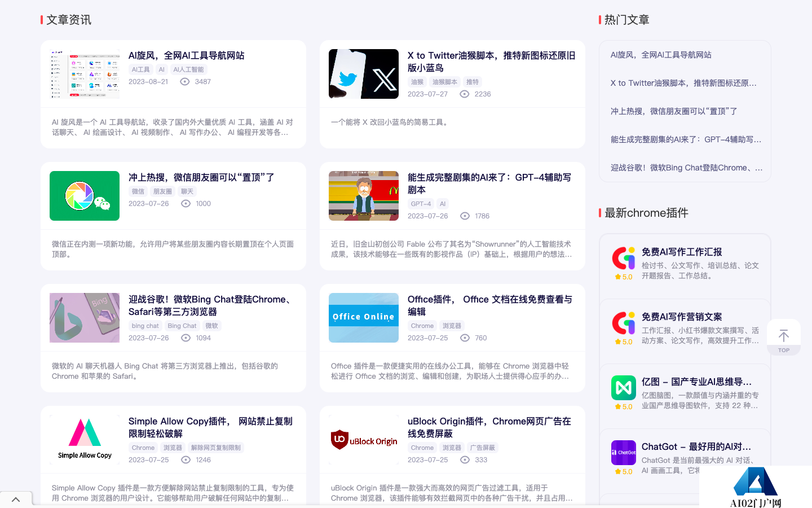
Task: Click the eye view-count icon beside 3487
Action: click(184, 82)
